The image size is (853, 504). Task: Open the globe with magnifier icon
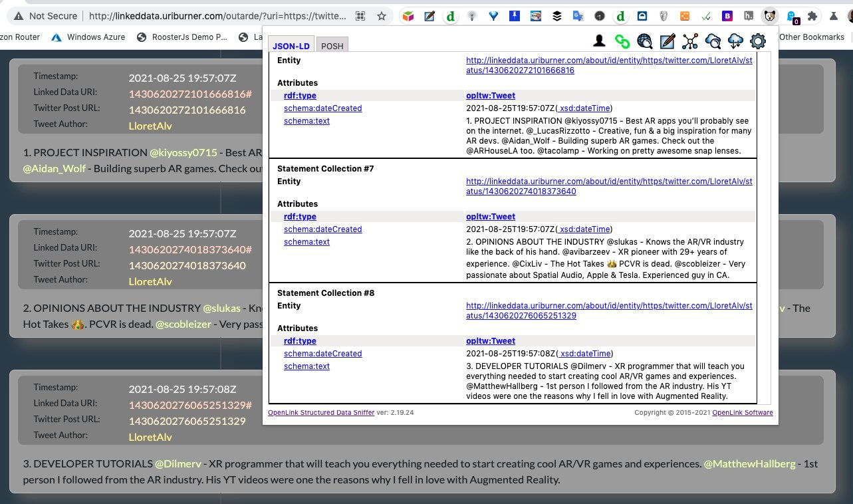pos(644,42)
